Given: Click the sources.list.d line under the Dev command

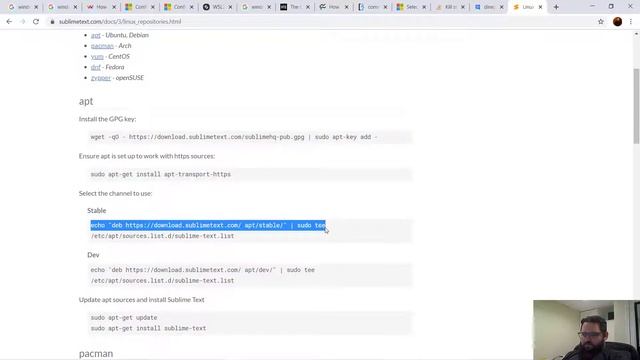Looking at the screenshot, I should (x=162, y=281).
